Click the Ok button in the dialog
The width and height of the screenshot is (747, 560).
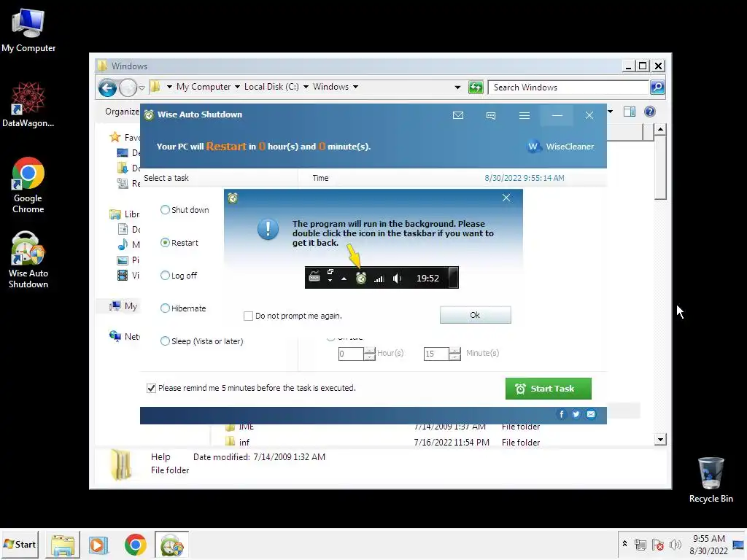pos(475,315)
